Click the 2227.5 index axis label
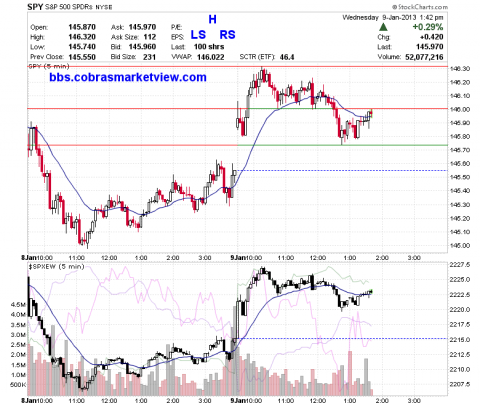 coord(460,265)
